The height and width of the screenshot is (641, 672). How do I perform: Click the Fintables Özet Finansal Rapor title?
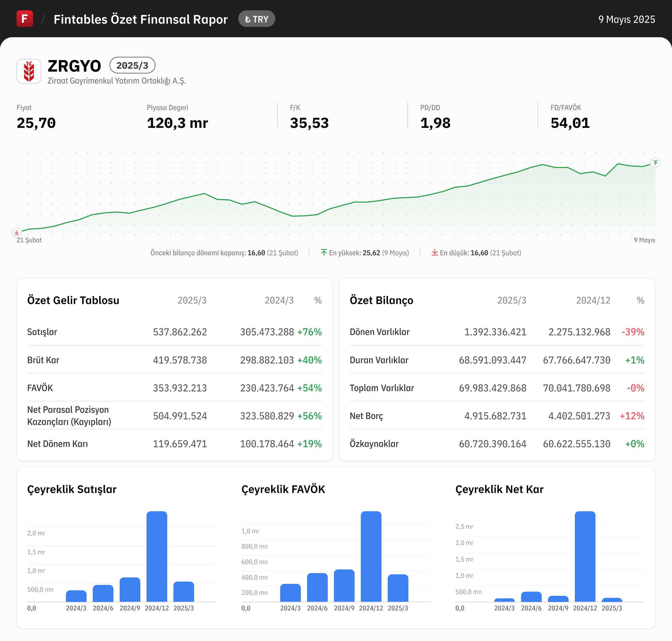pos(140,19)
